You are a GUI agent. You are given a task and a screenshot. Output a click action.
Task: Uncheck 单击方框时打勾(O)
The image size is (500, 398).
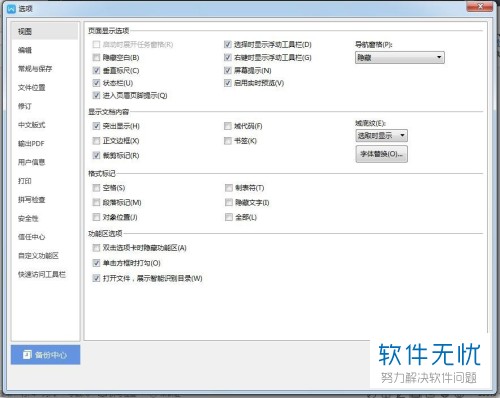[96, 263]
